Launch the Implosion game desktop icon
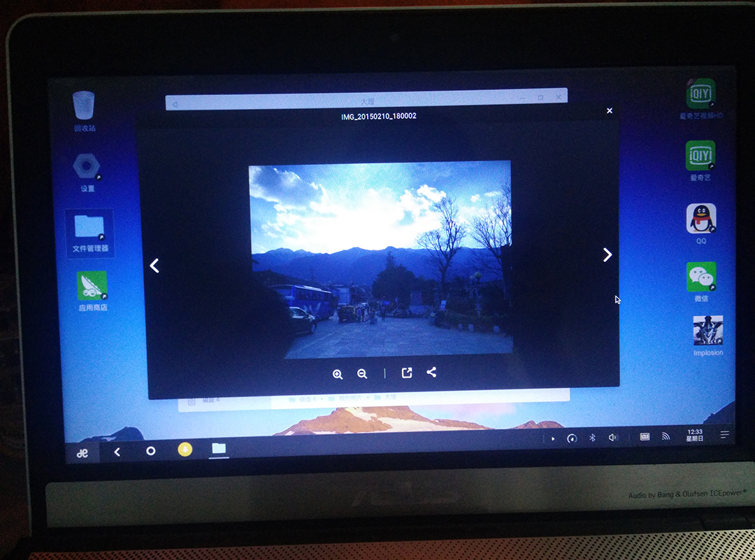 pyautogui.click(x=707, y=336)
